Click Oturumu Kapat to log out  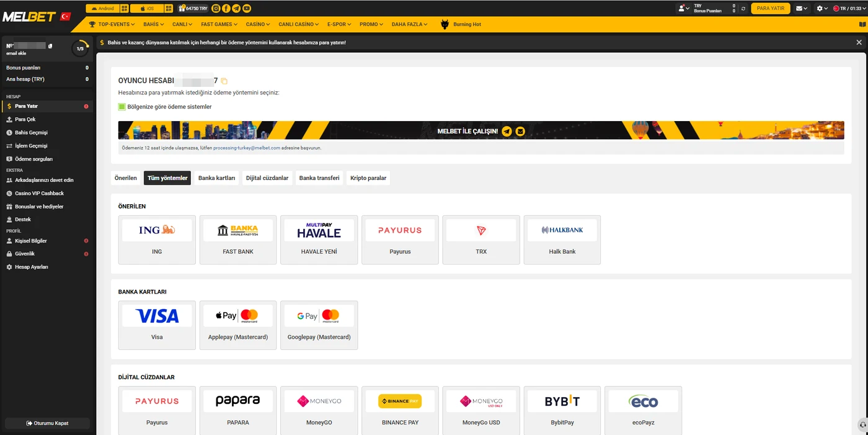pos(47,423)
